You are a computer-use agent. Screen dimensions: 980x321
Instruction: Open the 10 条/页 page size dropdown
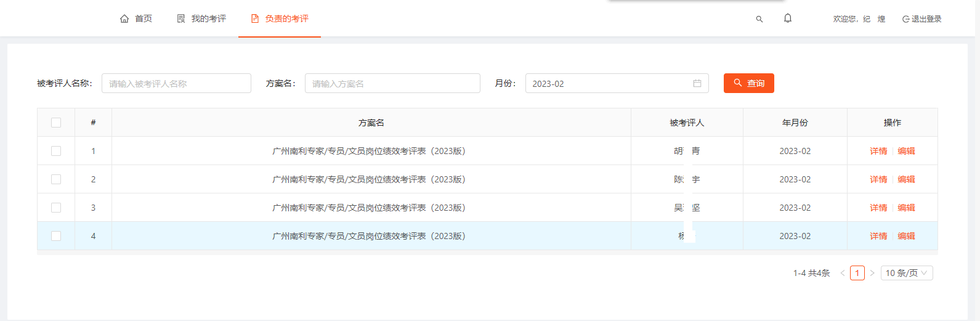coord(908,273)
